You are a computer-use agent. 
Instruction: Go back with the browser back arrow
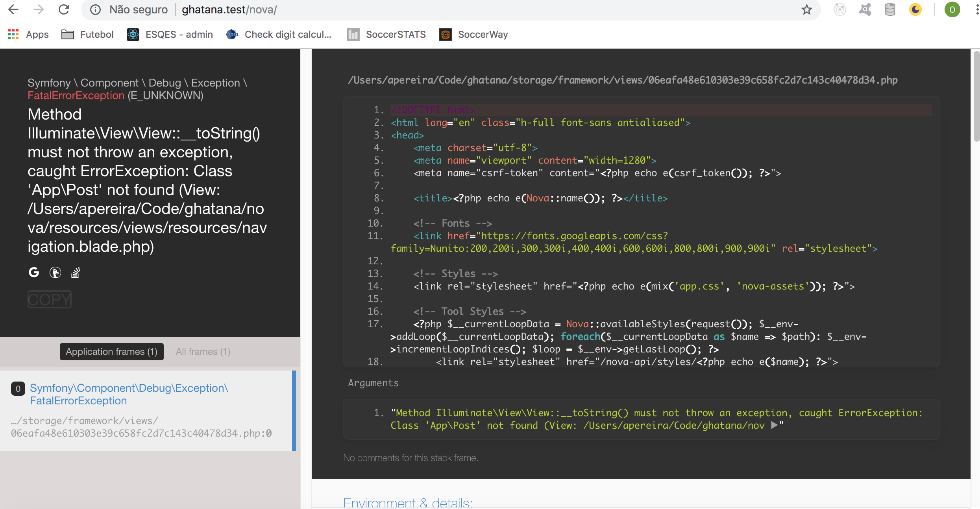click(13, 9)
